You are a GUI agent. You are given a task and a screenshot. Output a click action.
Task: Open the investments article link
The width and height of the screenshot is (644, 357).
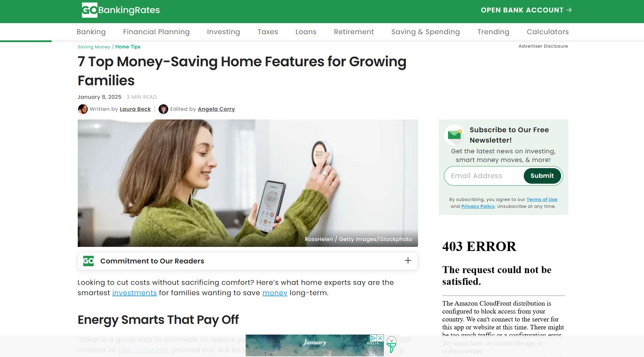(134, 293)
